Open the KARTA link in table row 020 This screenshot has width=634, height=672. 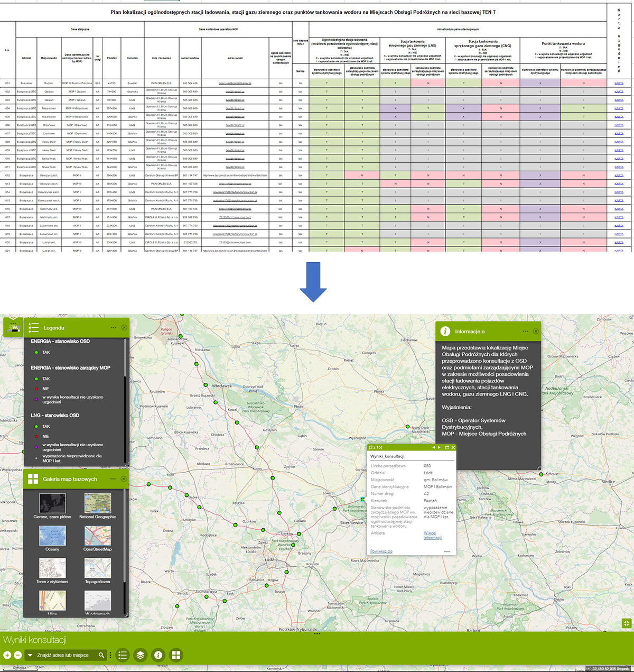[x=619, y=243]
